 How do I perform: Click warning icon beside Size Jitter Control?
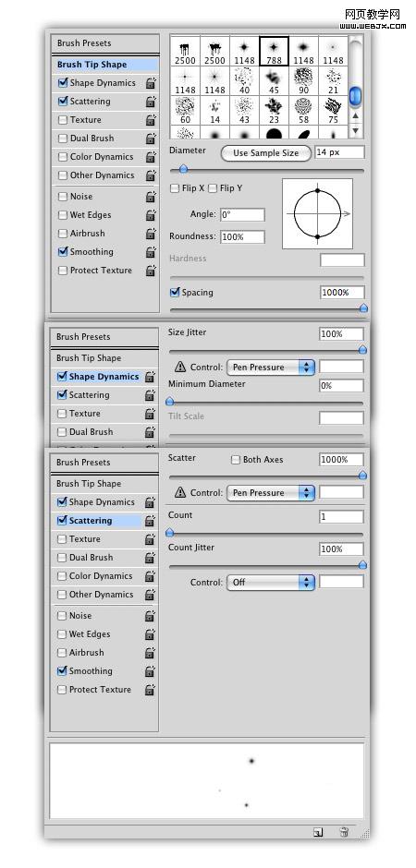(180, 367)
